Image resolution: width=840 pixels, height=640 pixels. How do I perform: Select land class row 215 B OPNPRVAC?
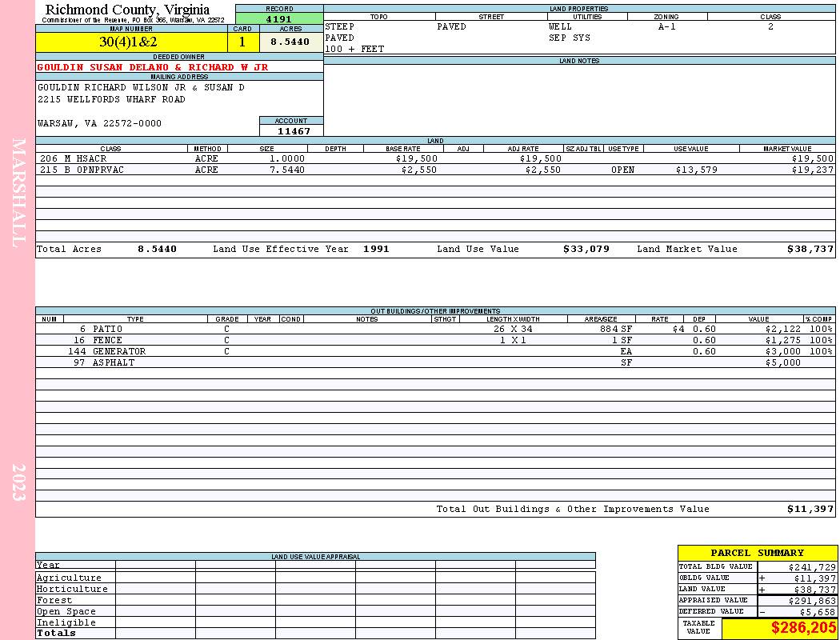point(435,170)
